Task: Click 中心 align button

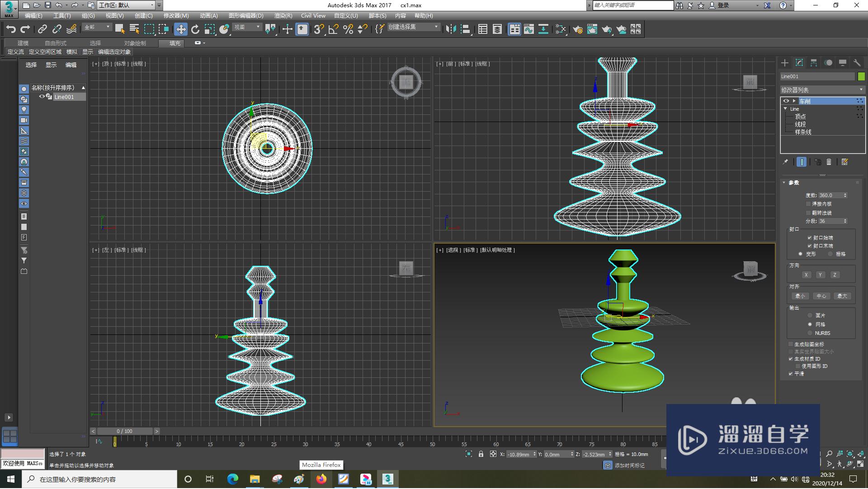Action: click(x=821, y=296)
